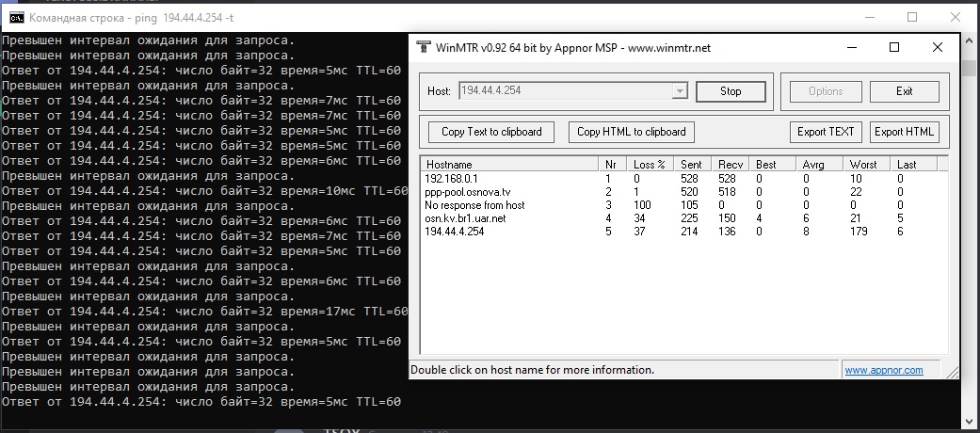Select the osn.kv.br1.uar.net host row
This screenshot has height=433, width=980.
[x=465, y=218]
